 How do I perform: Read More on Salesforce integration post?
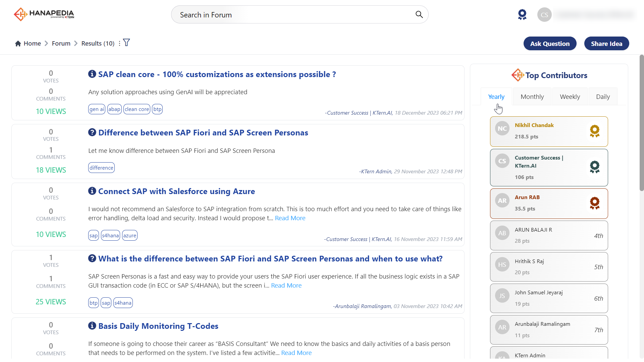(x=290, y=218)
